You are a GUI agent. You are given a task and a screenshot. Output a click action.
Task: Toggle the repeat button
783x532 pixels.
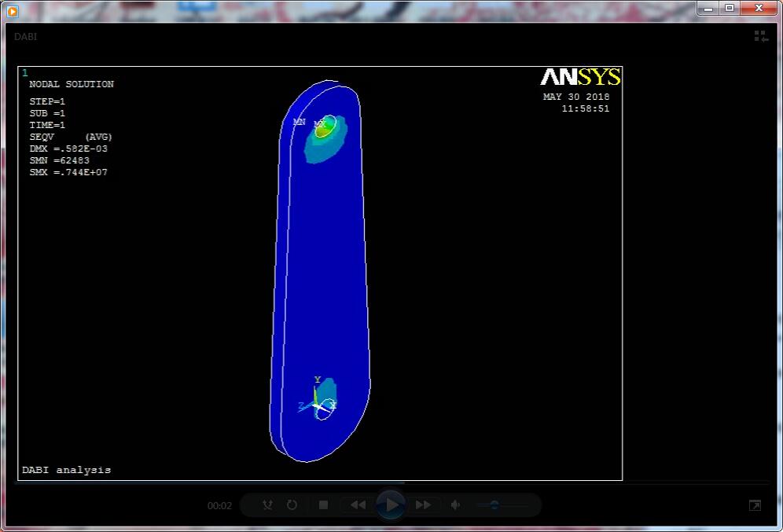(292, 505)
